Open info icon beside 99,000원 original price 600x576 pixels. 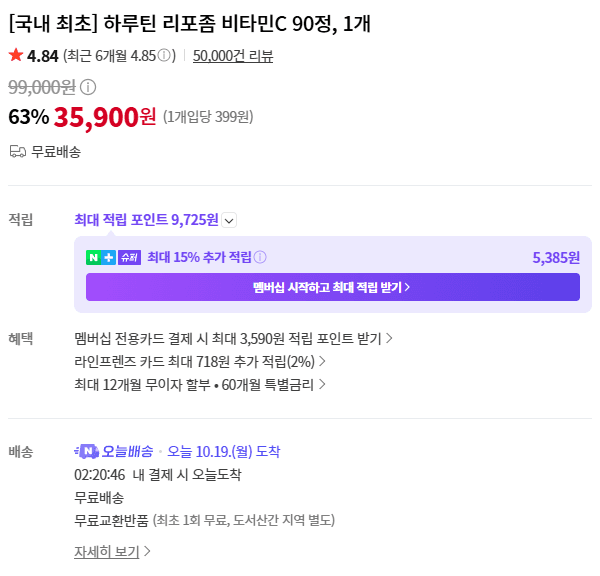click(88, 87)
